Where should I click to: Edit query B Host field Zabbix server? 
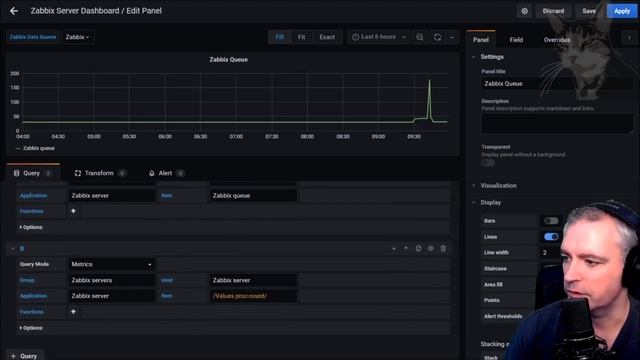tap(253, 280)
